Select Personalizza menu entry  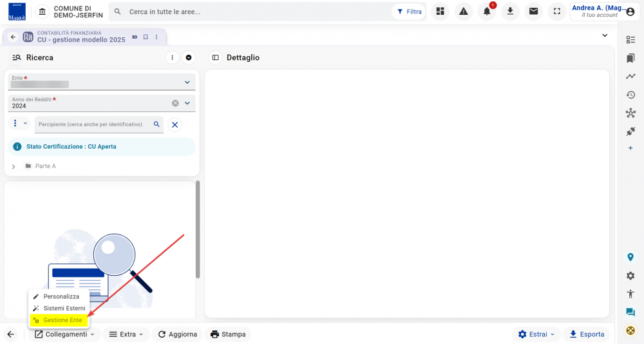pyautogui.click(x=57, y=296)
